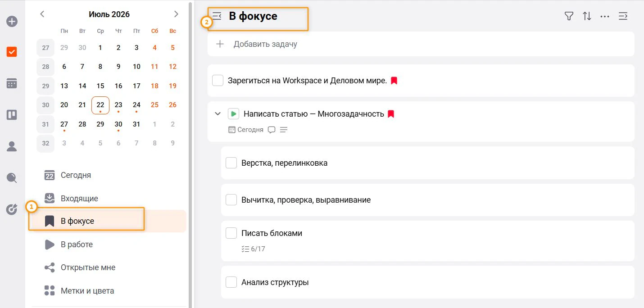The height and width of the screenshot is (308, 644).
Task: Open the 6/17 checklist counter under Писать блоками
Action: tap(254, 249)
